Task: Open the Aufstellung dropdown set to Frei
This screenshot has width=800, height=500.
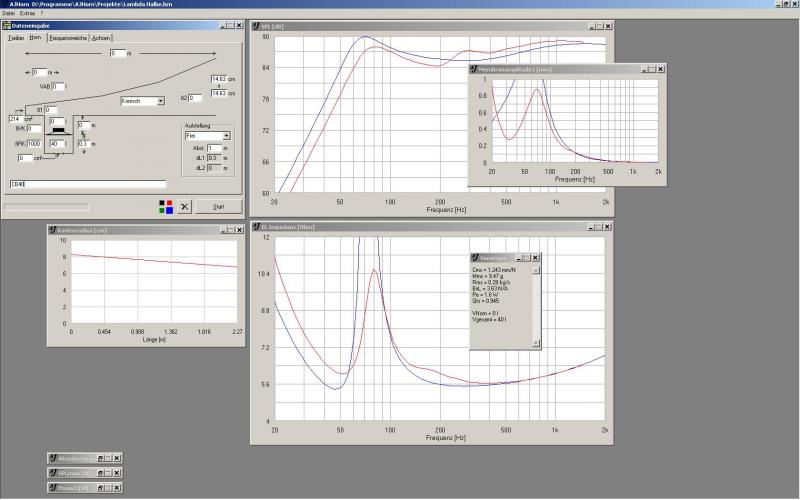Action: [227, 134]
